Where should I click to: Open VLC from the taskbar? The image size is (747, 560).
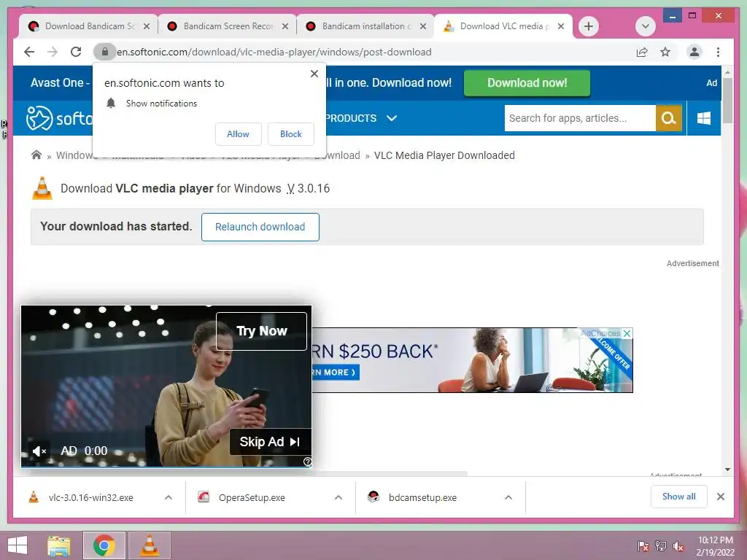tap(150, 545)
